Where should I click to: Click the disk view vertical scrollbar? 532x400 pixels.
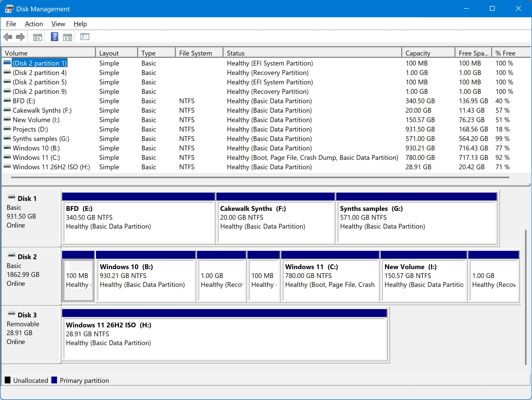[526, 297]
